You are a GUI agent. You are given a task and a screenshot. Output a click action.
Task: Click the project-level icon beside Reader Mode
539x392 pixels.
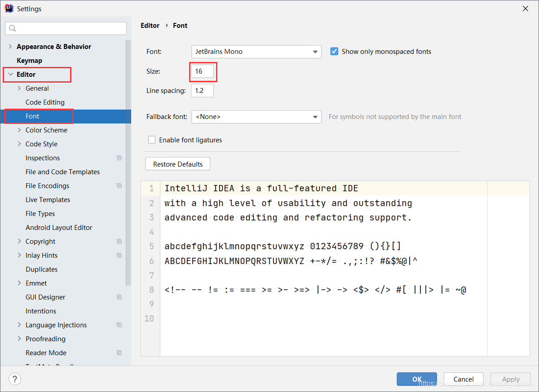point(119,353)
